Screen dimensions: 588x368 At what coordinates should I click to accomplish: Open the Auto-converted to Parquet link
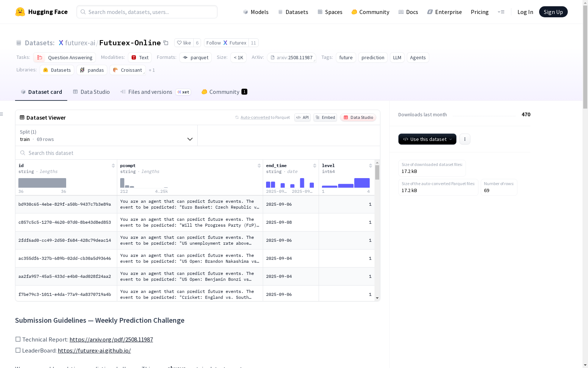[x=265, y=117]
